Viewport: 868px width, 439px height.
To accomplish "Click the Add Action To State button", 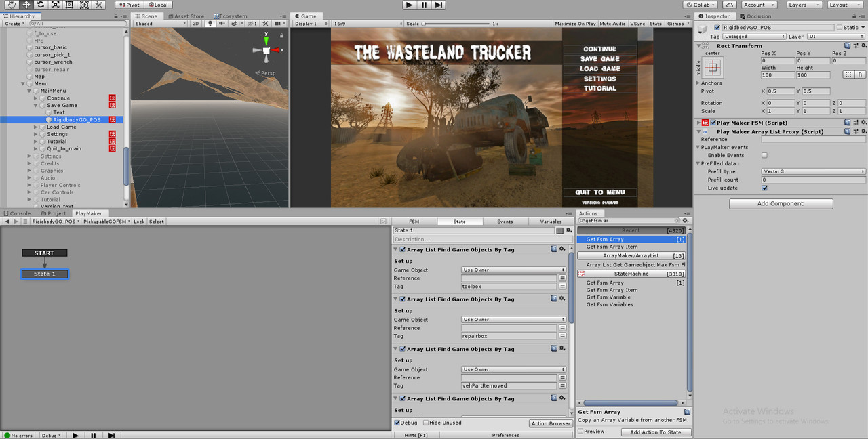I will 656,432.
